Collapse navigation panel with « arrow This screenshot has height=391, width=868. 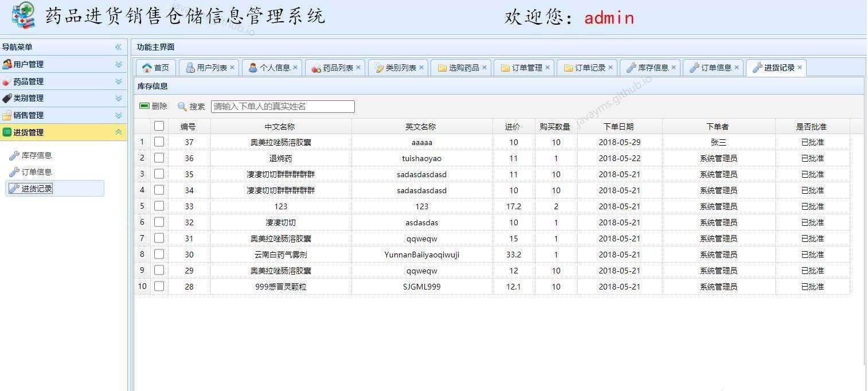(119, 47)
